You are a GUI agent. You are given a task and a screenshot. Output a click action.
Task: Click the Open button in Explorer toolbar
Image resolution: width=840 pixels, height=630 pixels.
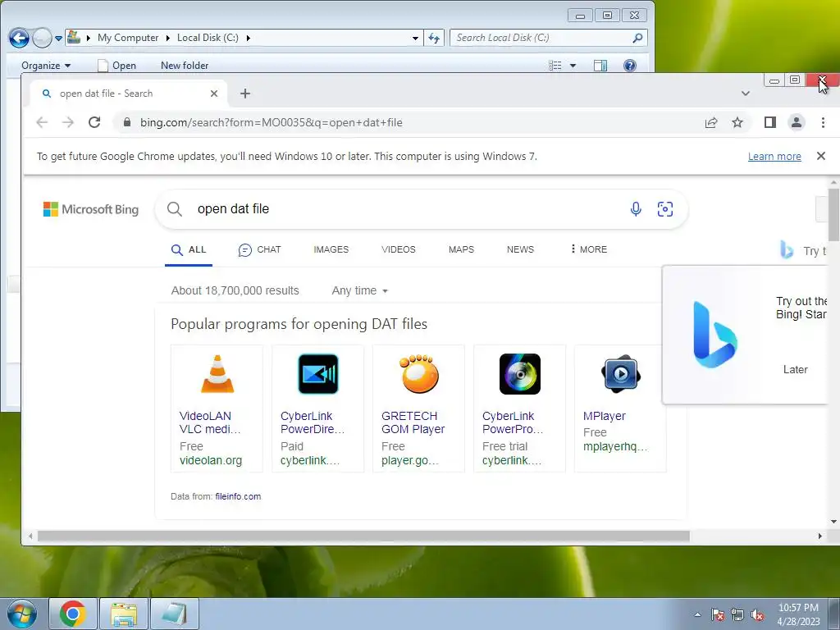[x=116, y=66]
